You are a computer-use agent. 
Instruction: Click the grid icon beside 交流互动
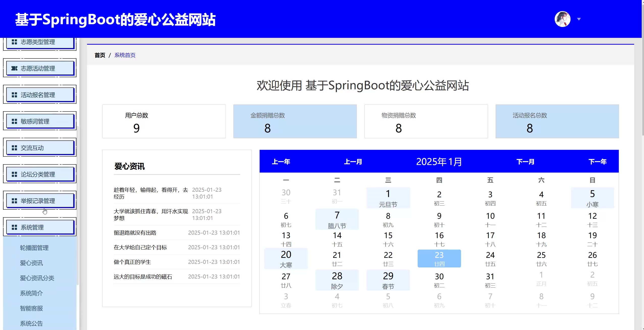pos(14,148)
